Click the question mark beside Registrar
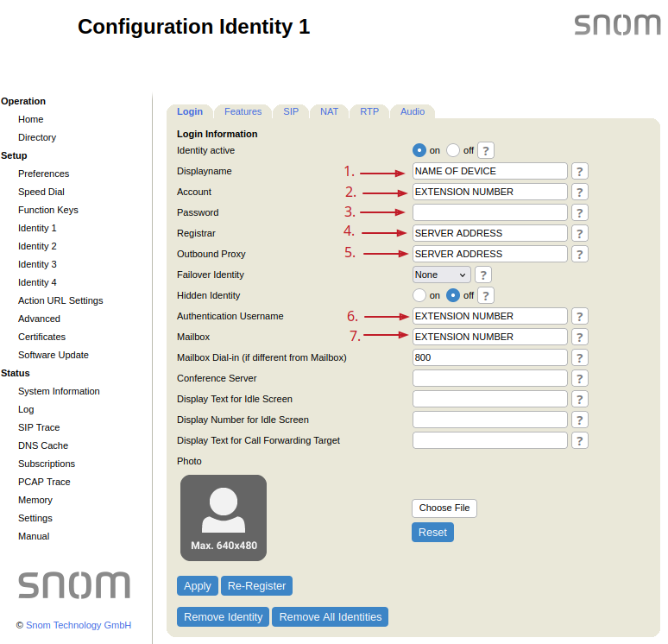The height and width of the screenshot is (644, 668). click(x=580, y=233)
